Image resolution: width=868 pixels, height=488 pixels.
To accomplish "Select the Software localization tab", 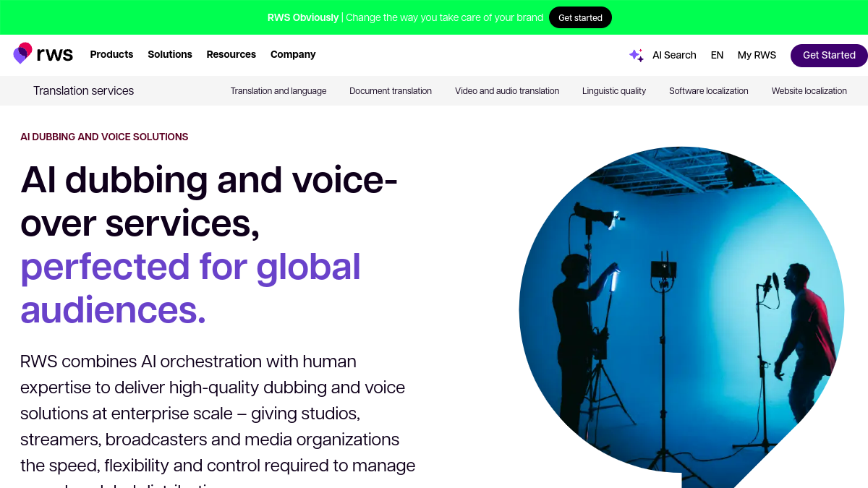I will click(709, 91).
